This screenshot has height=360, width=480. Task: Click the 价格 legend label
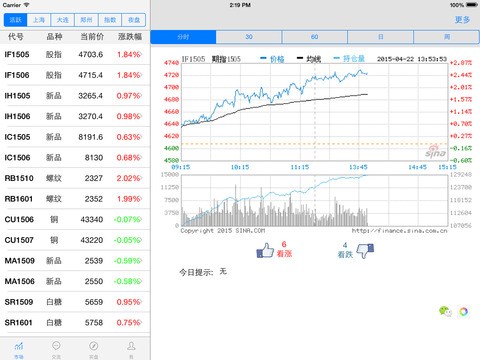[277, 59]
